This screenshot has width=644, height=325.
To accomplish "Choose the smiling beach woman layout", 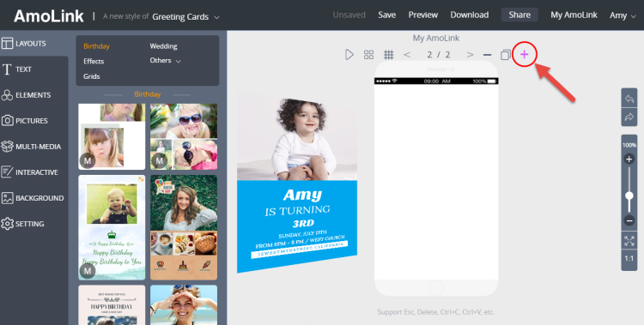I will tap(184, 305).
